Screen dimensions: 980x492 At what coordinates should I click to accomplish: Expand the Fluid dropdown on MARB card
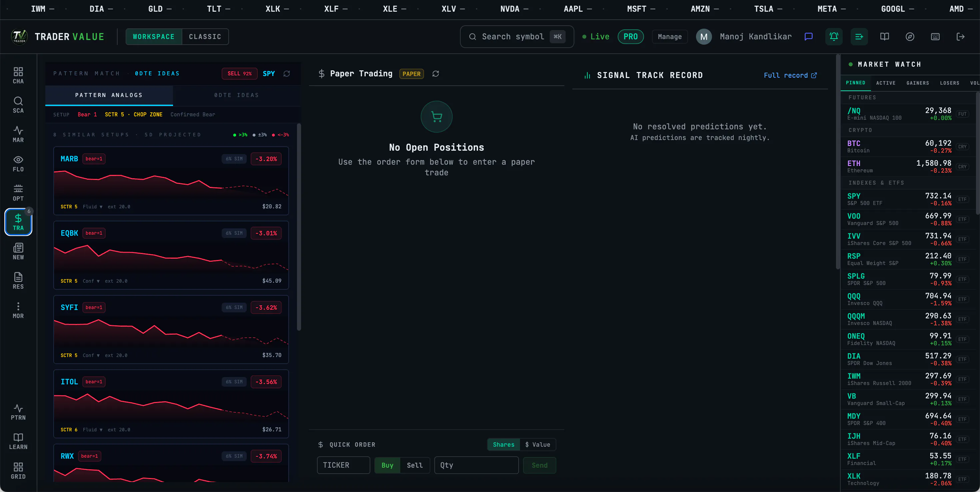click(x=92, y=207)
